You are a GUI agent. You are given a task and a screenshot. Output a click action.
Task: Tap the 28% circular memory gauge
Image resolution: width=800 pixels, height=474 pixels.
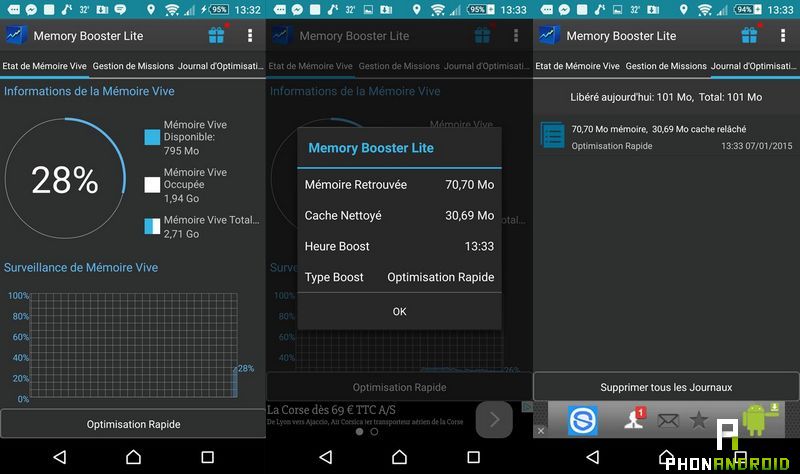(65, 179)
